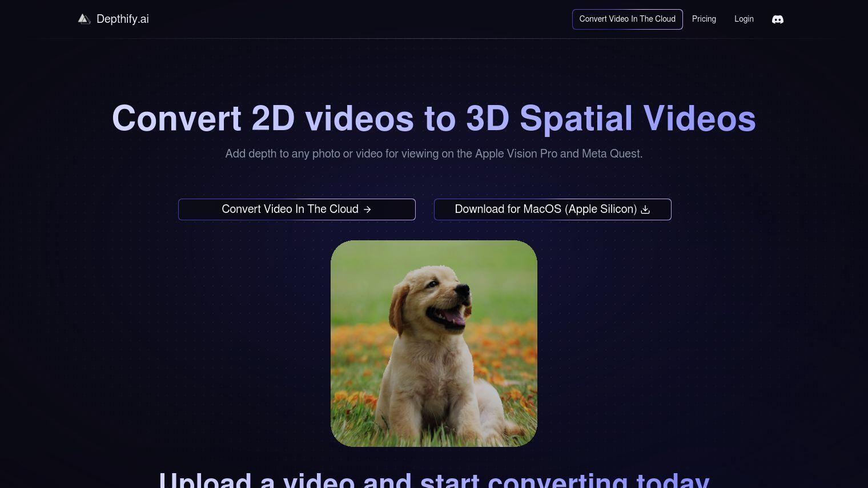Click the 'Convert 2D videos to 3D Spatial Videos' heading
This screenshot has height=488, width=868.
point(434,118)
